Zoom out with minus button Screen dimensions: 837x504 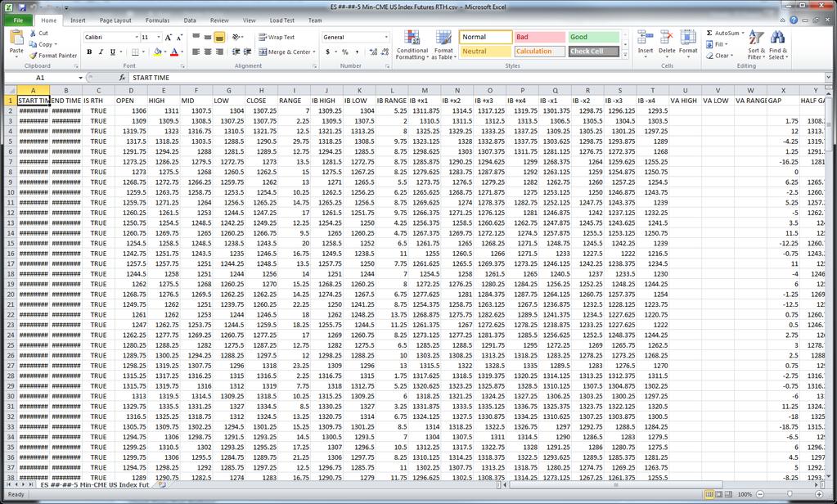pos(760,495)
